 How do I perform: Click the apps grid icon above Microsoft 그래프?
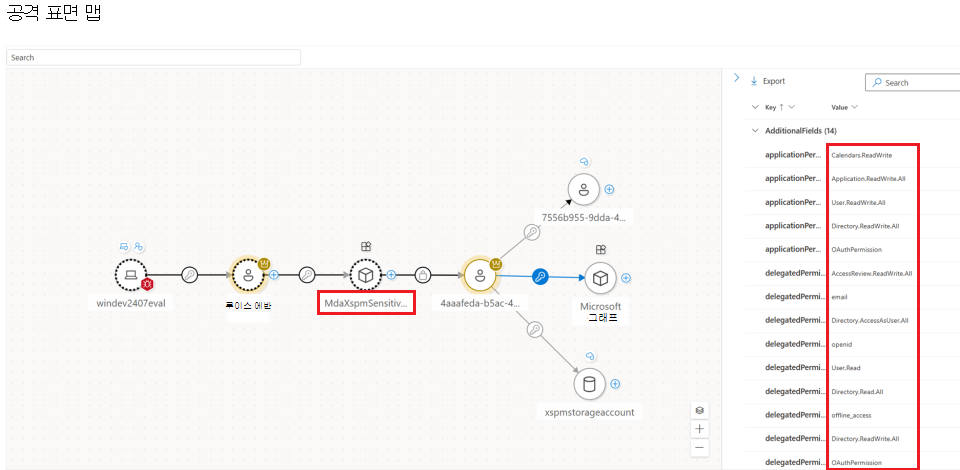coord(601,249)
